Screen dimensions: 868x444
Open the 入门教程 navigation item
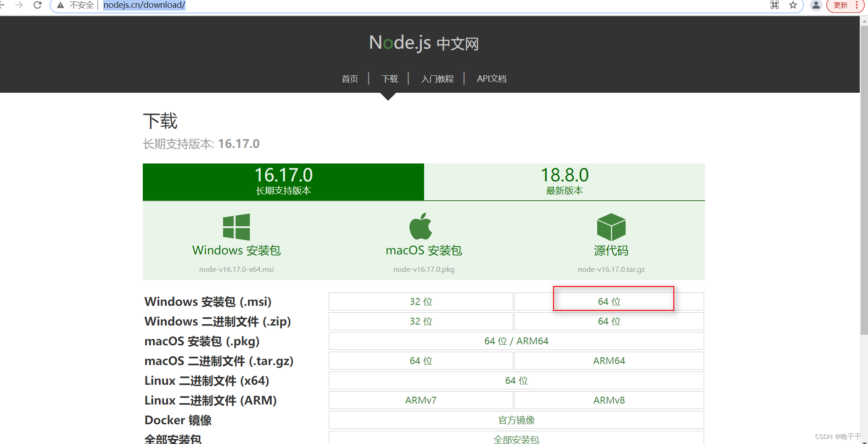(437, 79)
